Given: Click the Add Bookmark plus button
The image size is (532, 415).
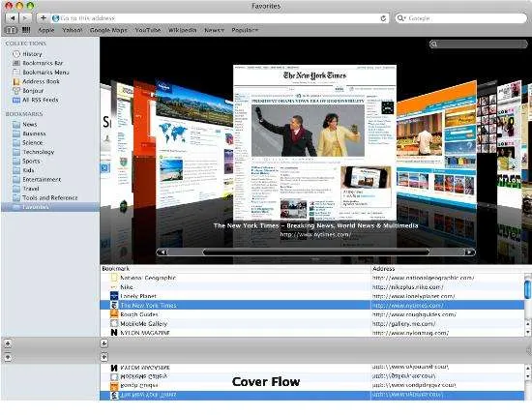Looking at the screenshot, I should (43, 18).
